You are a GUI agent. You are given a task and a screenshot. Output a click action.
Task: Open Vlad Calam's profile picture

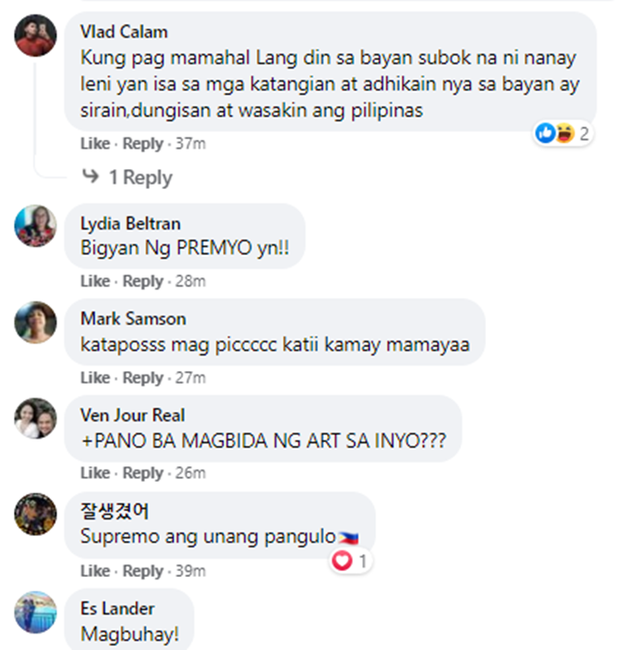tap(36, 36)
